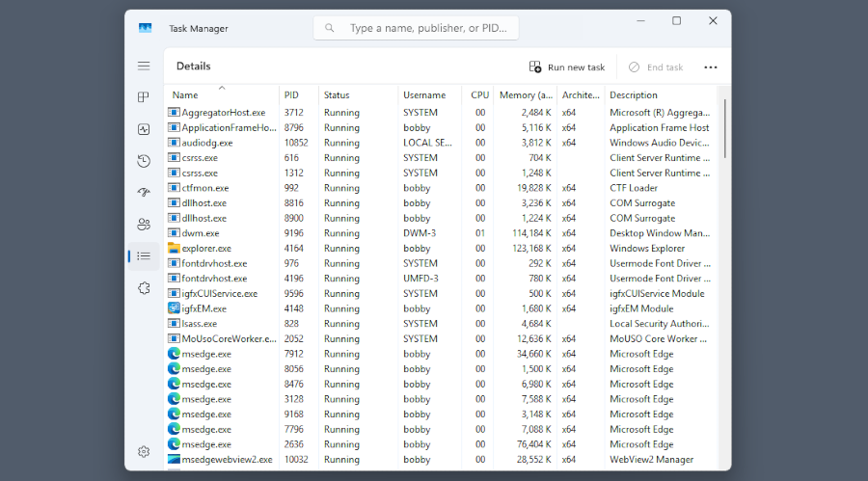Click the Local Security Authority description

[660, 323]
